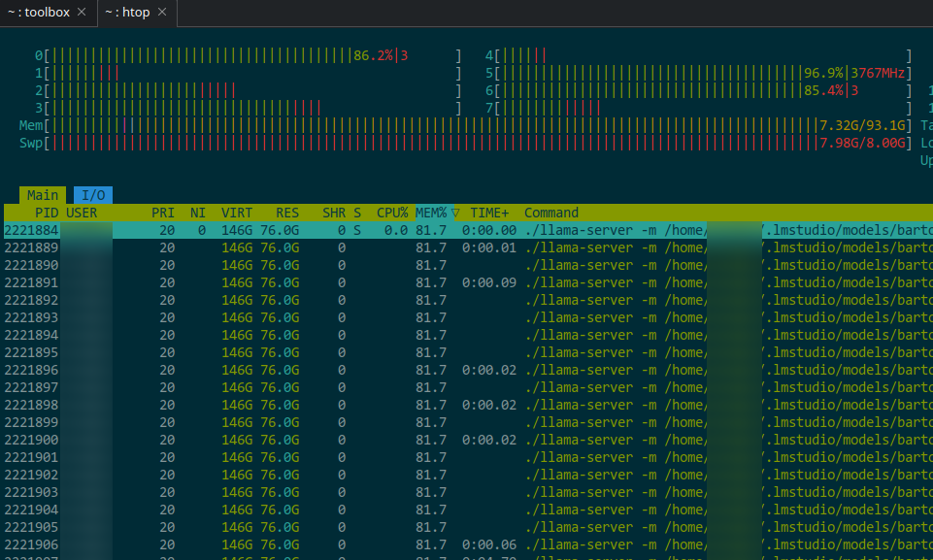This screenshot has width=933, height=560.
Task: Click the CPU 0 usage meter bar
Action: pos(249,56)
